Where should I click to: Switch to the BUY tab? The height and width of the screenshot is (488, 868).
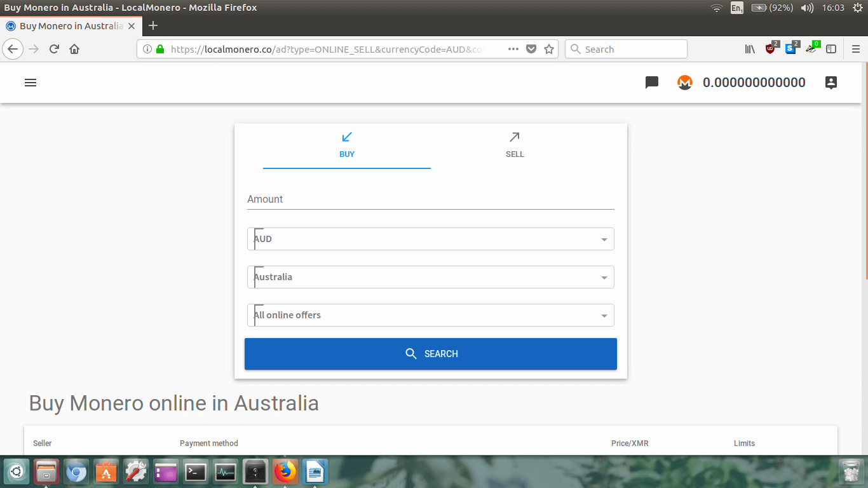click(347, 146)
